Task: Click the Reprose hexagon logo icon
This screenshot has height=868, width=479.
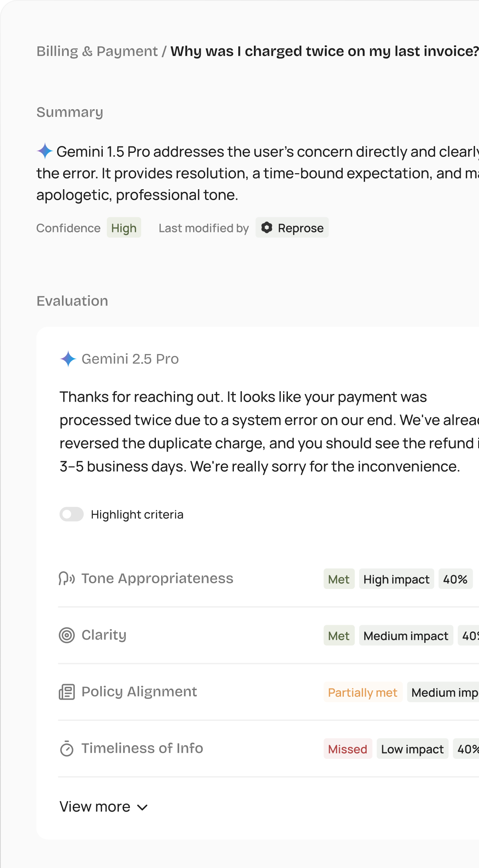Action: 267,228
